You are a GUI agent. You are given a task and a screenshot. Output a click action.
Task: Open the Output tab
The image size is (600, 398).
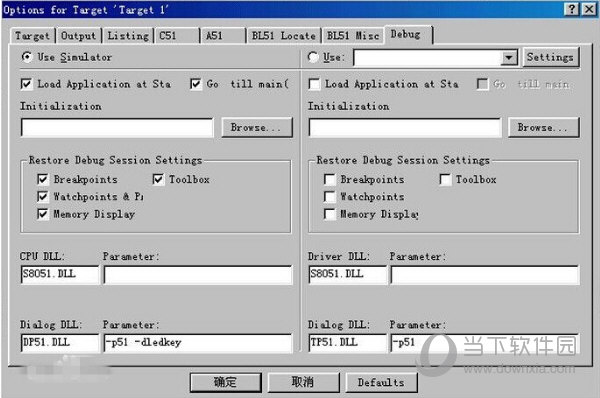click(x=78, y=36)
